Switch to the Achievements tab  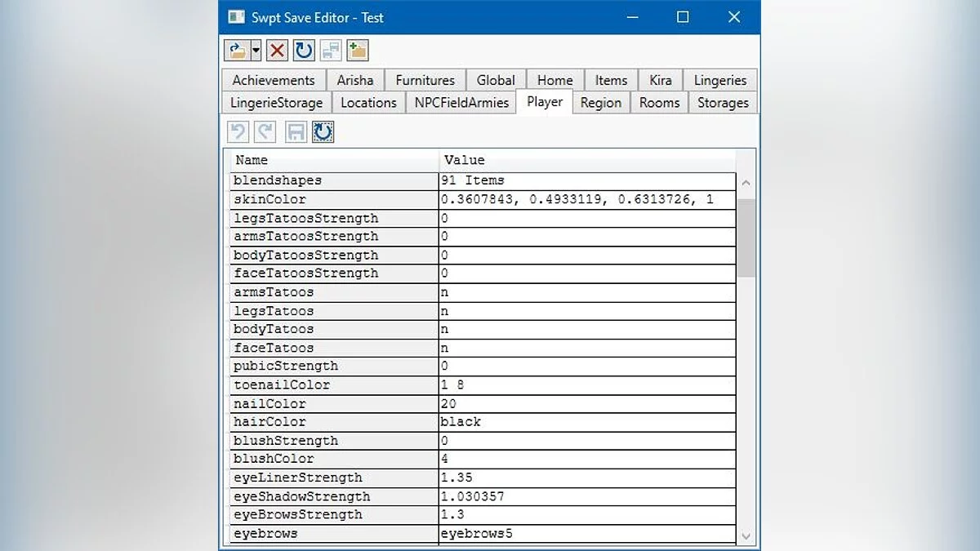tap(273, 80)
